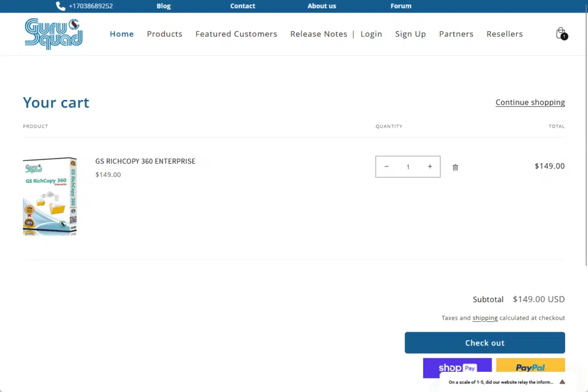Open Release Notes page

tap(319, 34)
